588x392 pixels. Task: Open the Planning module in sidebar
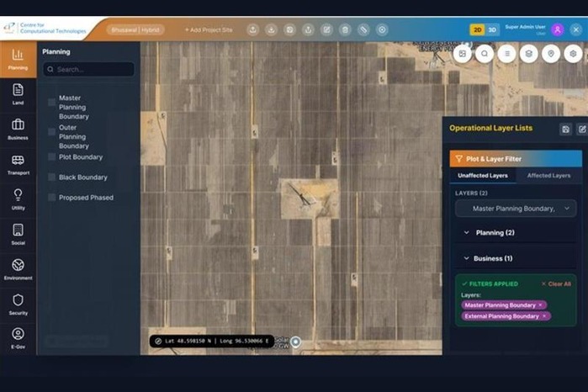[x=18, y=59]
